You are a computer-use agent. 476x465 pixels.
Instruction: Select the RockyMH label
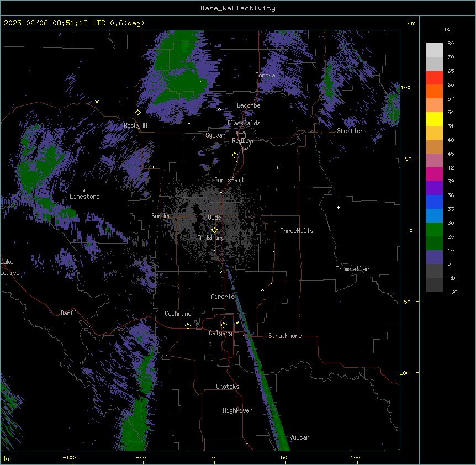pos(135,125)
